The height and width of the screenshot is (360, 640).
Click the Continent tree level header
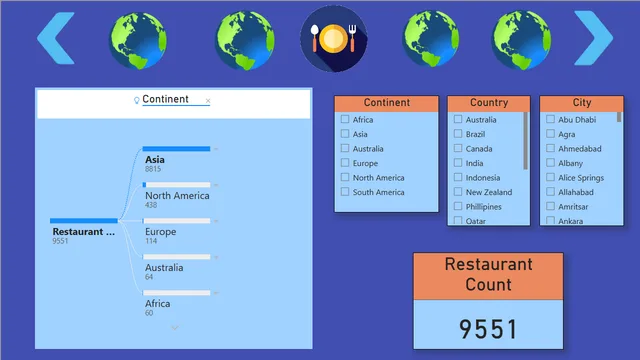coord(165,99)
